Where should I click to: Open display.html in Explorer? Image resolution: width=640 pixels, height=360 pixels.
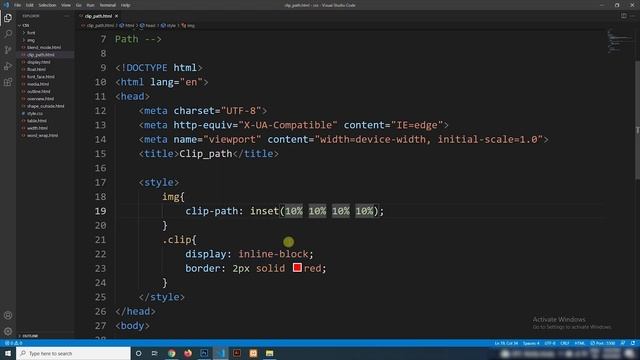coord(38,62)
